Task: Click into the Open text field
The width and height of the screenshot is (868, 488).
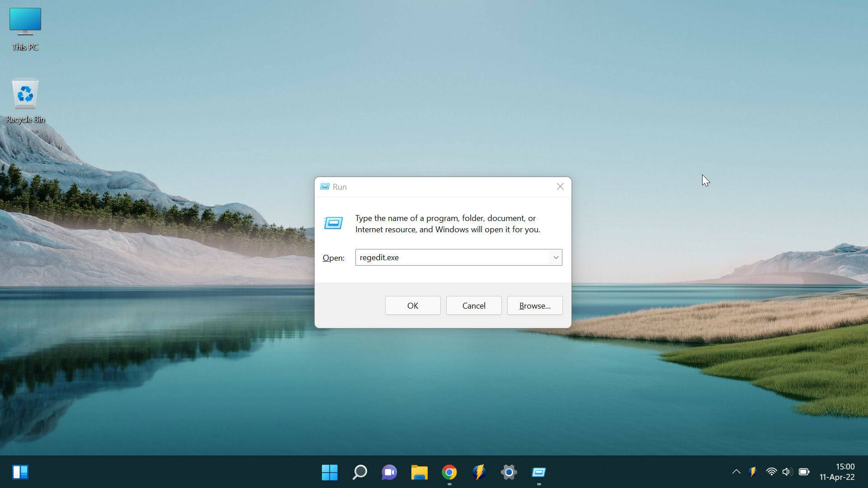Action: tap(452, 258)
